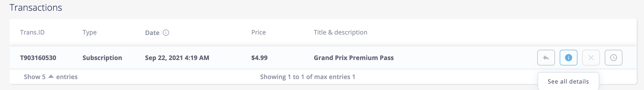644x90 pixels.
Task: Open the clock history icon button
Action: [x=613, y=58]
